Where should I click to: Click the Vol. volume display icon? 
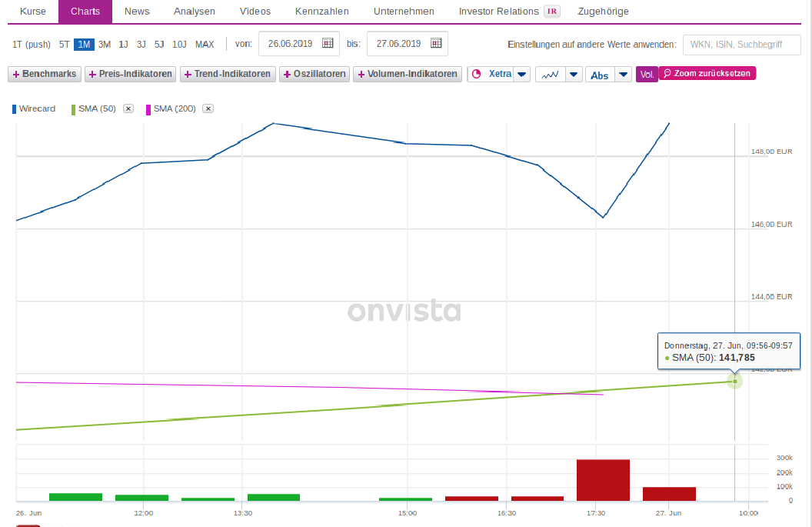[x=647, y=73]
